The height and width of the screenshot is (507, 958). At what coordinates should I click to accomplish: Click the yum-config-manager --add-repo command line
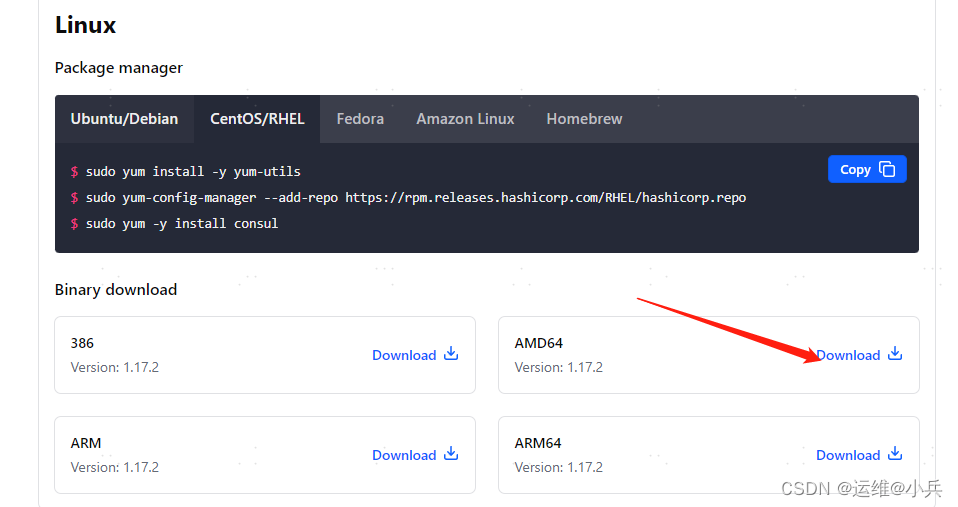point(415,198)
